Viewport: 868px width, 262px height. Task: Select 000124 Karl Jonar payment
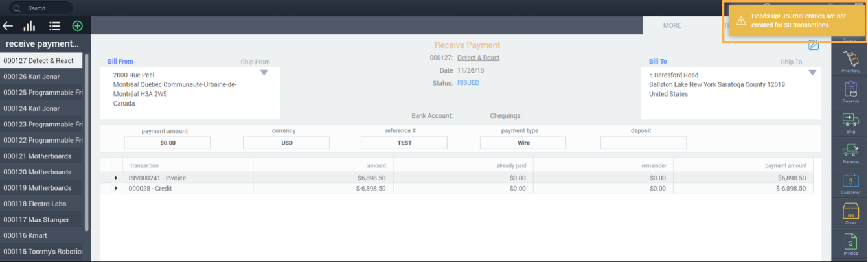click(41, 108)
